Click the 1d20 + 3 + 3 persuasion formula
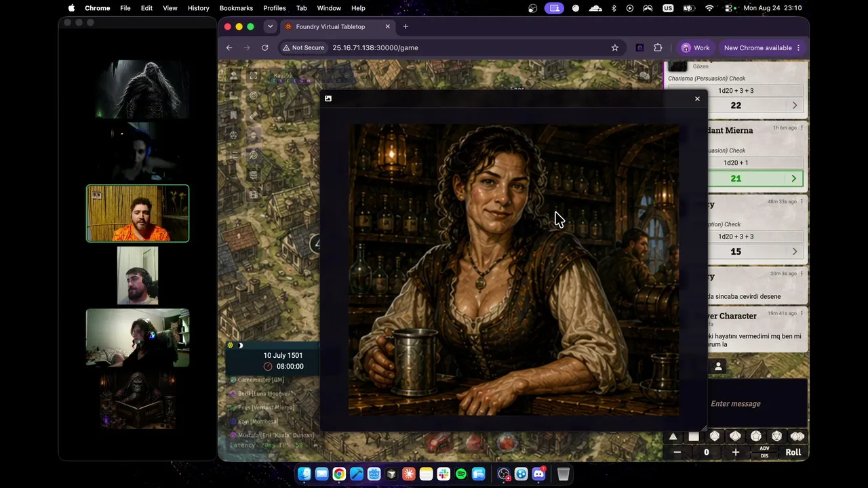The width and height of the screenshot is (868, 488). click(736, 91)
